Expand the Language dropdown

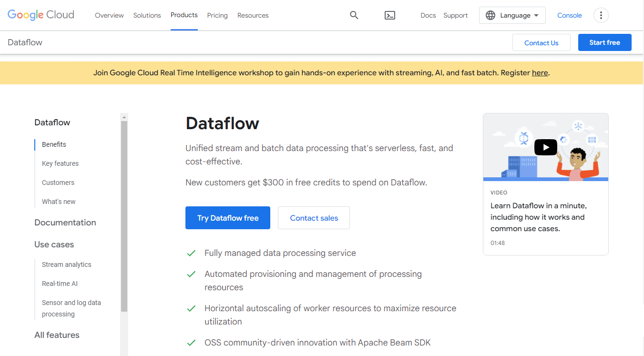515,15
